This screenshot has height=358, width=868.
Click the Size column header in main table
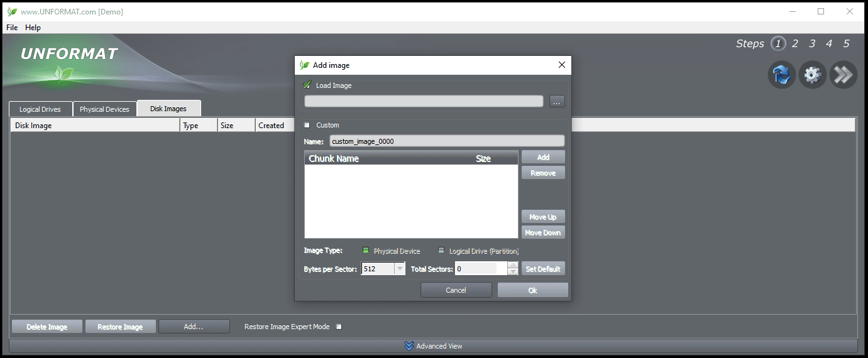pos(236,125)
